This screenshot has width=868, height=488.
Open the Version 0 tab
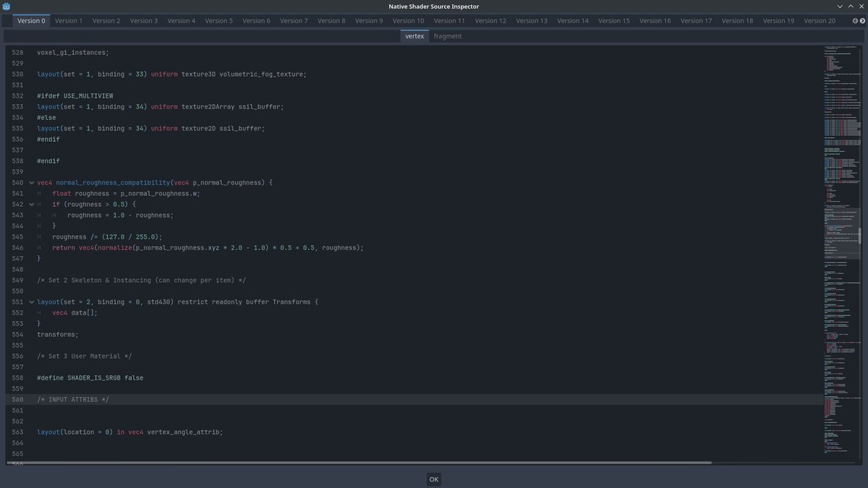click(31, 21)
